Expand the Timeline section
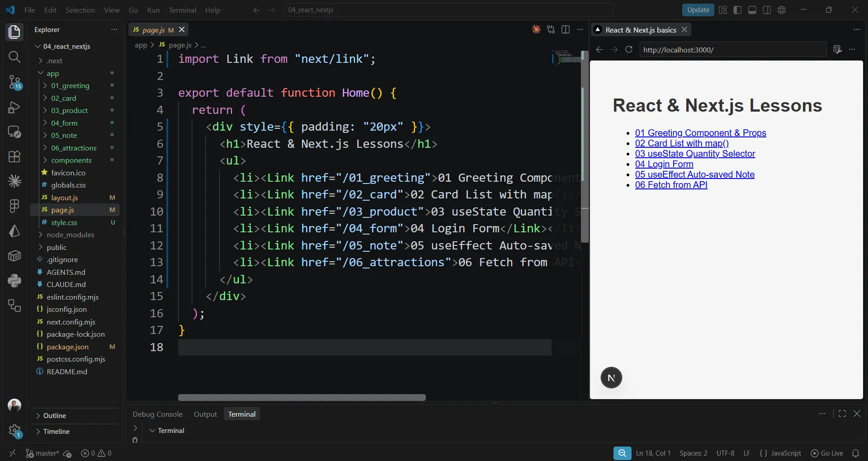This screenshot has width=868, height=461. (56, 432)
